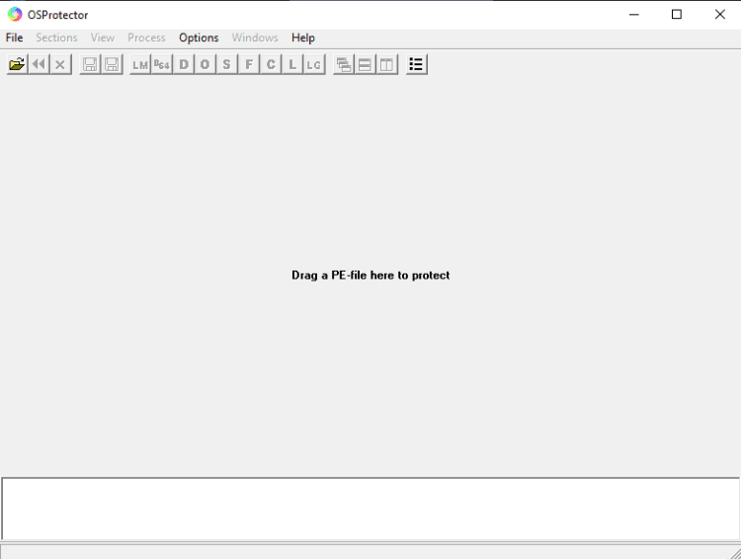
Task: Minimize the OSProtector window
Action: pos(634,15)
